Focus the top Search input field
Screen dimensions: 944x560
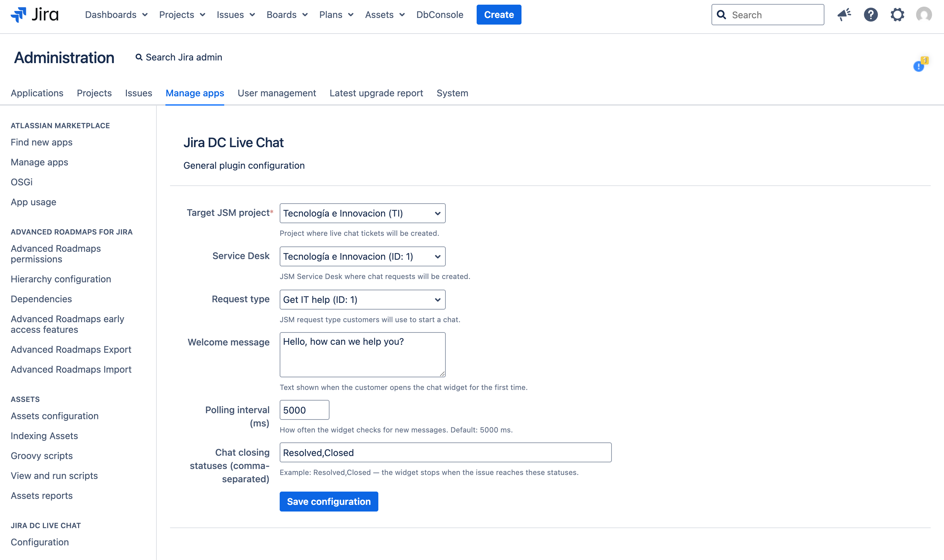pos(767,15)
